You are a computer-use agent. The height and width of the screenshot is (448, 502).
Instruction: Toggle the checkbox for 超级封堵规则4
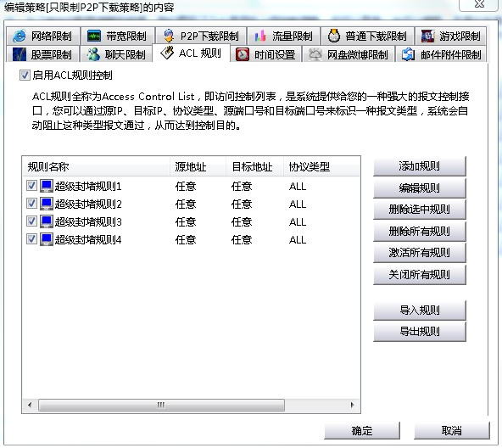pyautogui.click(x=31, y=239)
